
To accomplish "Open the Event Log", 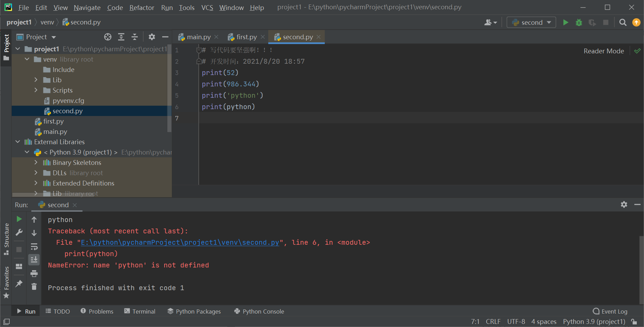I will point(610,311).
